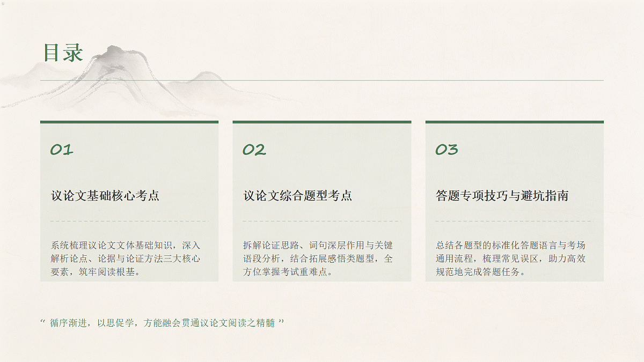Open the 议论文综合题型考点 heading
Image resolution: width=644 pixels, height=362 pixels.
[298, 196]
